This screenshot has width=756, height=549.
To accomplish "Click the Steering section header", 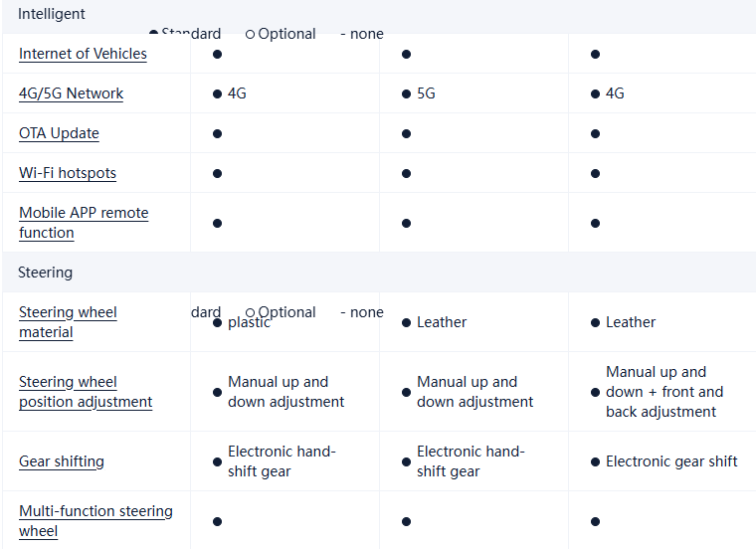I will pyautogui.click(x=45, y=273).
